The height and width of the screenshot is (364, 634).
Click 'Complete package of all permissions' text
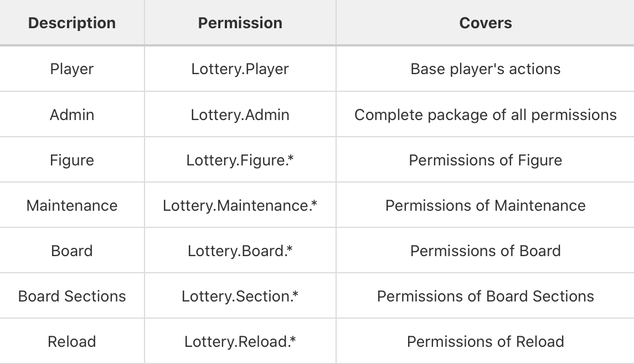(x=485, y=115)
